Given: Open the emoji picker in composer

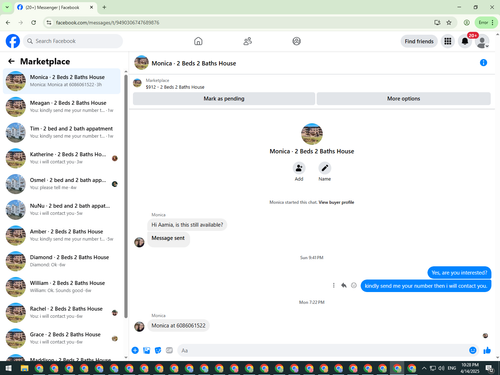Looking at the screenshot, I should tap(472, 350).
